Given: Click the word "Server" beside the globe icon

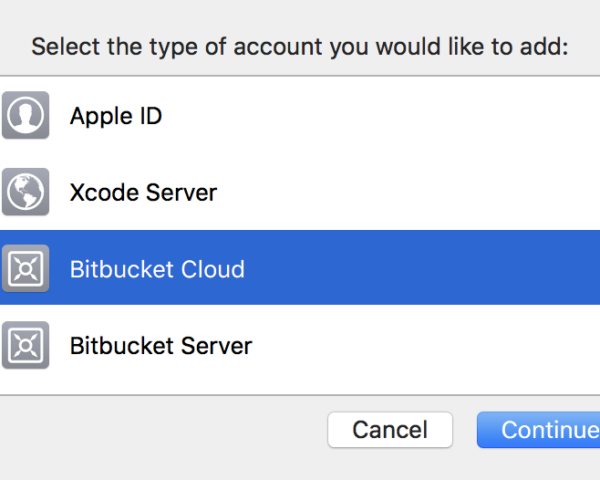Looking at the screenshot, I should coord(181,192).
